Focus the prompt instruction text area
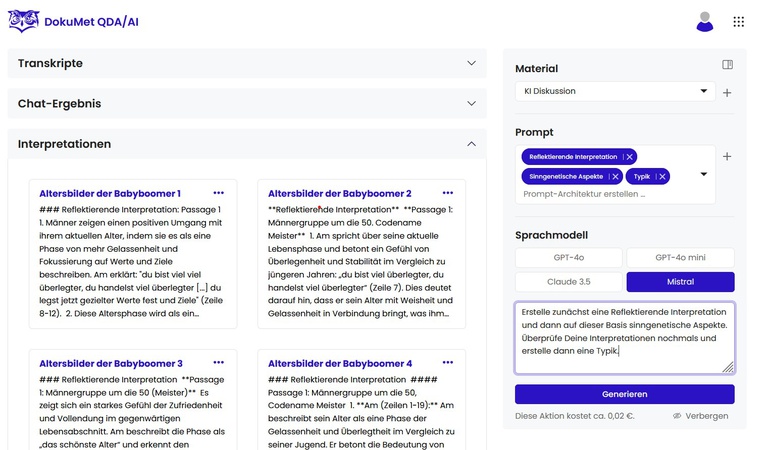This screenshot has width=768, height=450. [x=624, y=338]
